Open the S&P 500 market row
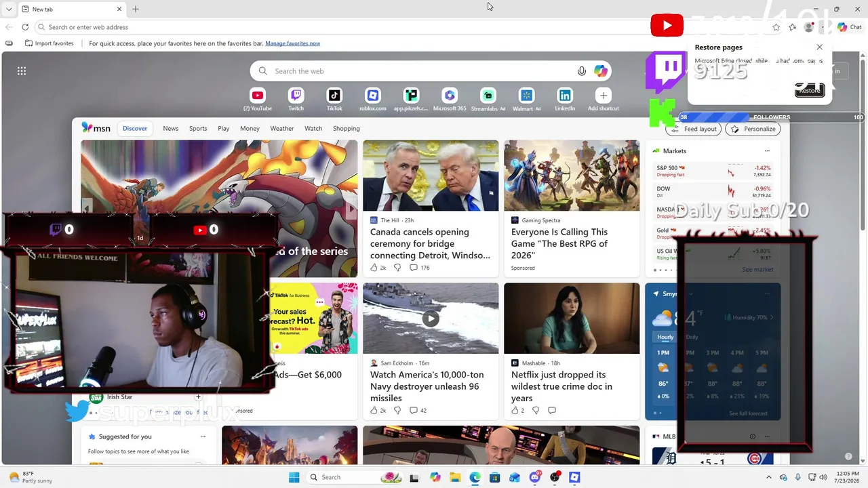Screen dimensions: 868x488 (713, 171)
